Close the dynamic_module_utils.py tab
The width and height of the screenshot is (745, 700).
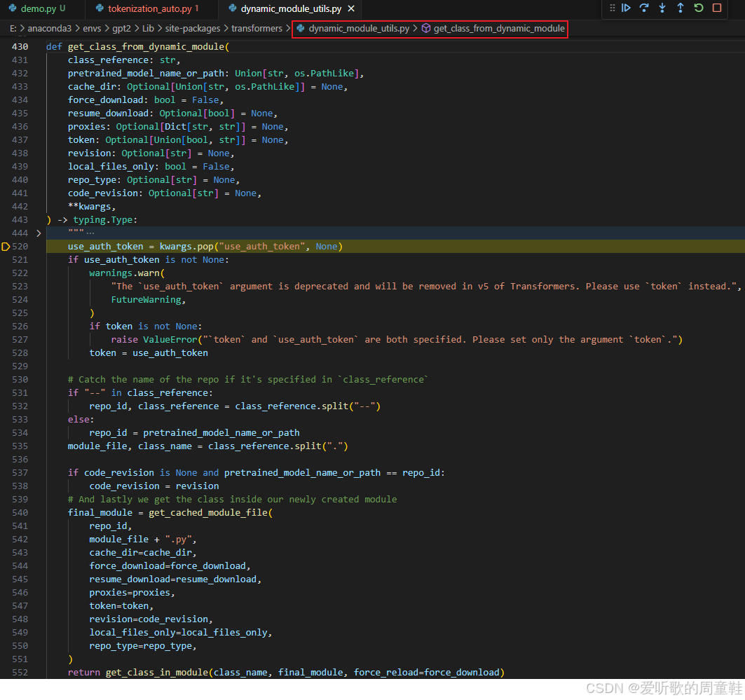[351, 8]
